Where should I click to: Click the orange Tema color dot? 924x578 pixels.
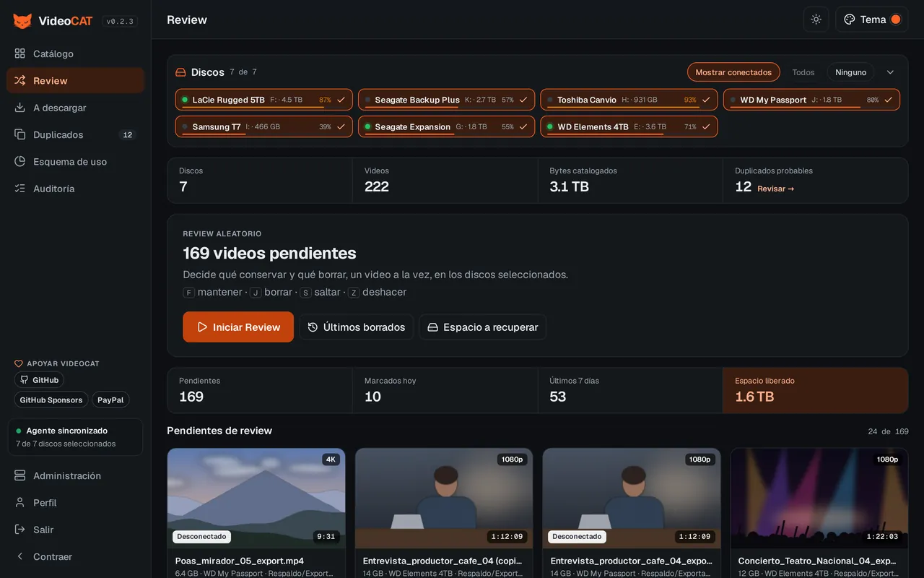[896, 20]
